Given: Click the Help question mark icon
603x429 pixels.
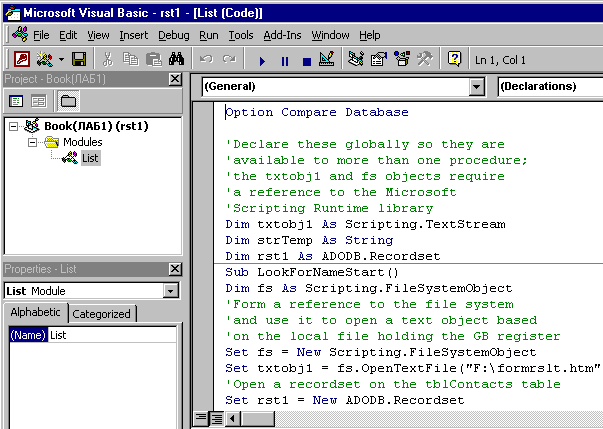Looking at the screenshot, I should click(454, 59).
